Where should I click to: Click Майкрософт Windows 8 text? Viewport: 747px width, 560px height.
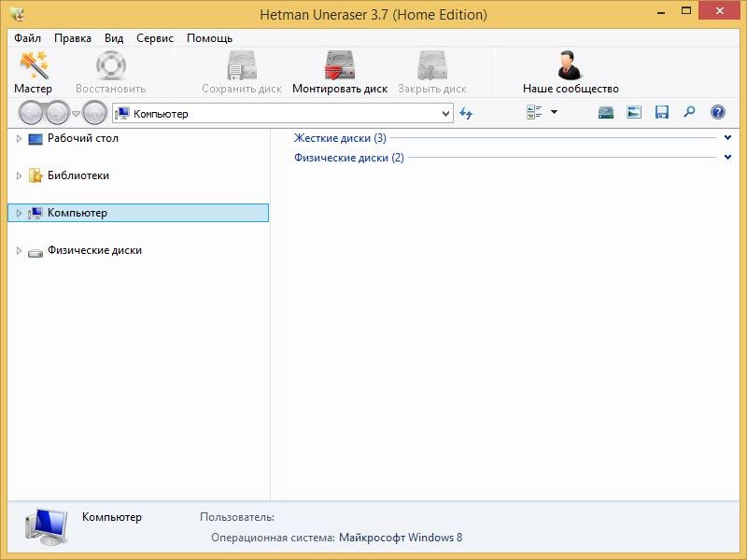pos(401,538)
